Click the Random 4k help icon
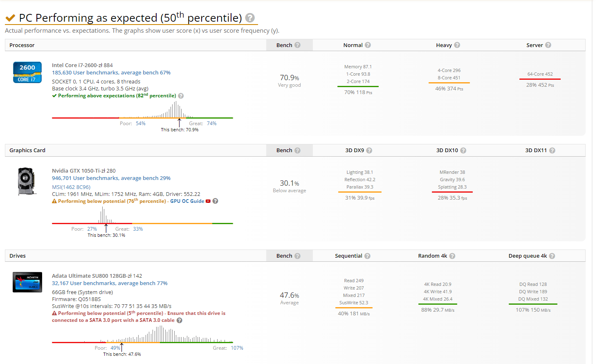The image size is (602, 364). click(x=452, y=256)
